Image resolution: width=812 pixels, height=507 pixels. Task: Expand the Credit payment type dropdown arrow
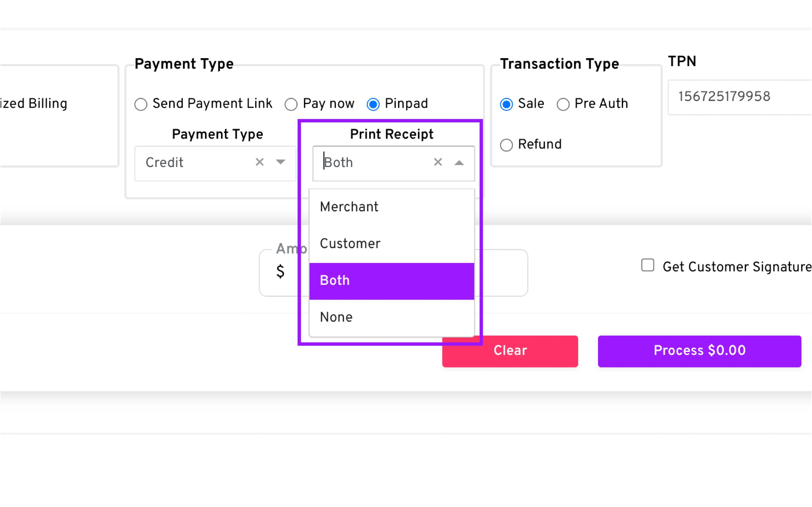281,162
